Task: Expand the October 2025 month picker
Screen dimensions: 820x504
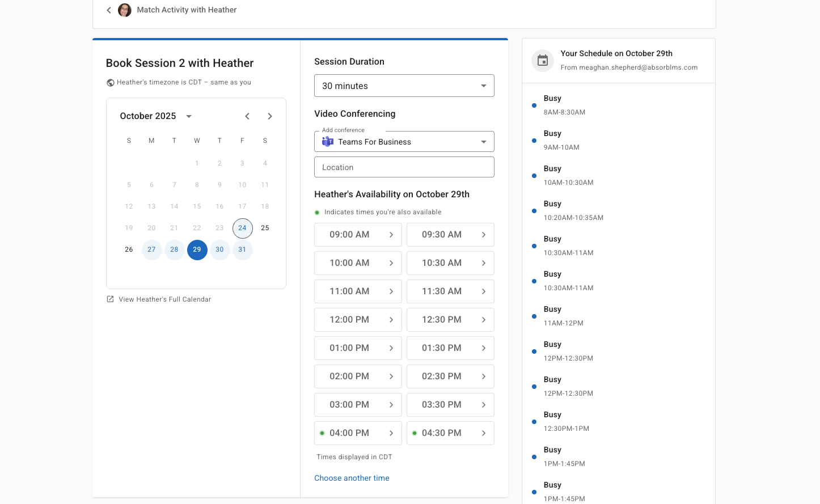Action: tap(189, 116)
